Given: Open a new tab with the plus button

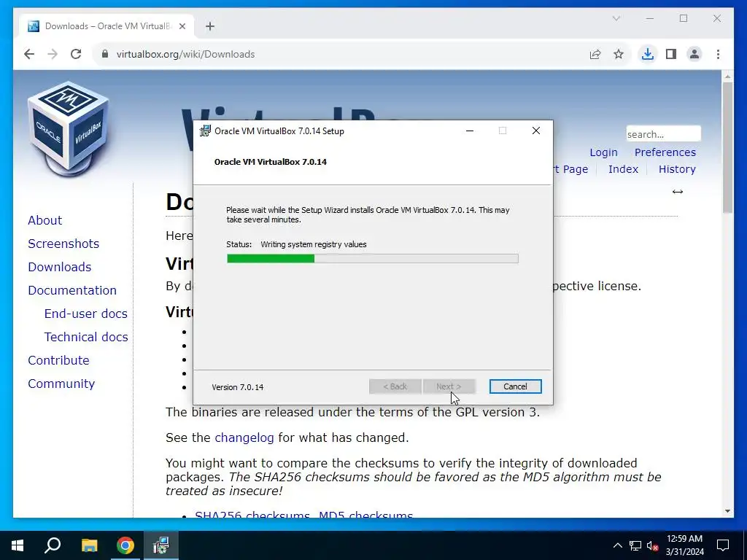Looking at the screenshot, I should pos(210,26).
